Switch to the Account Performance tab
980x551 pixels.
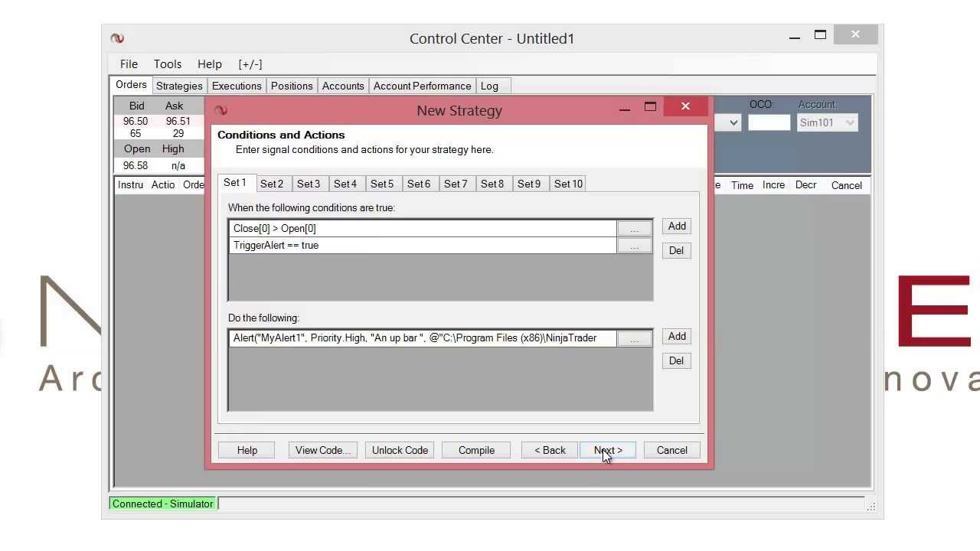click(x=422, y=86)
